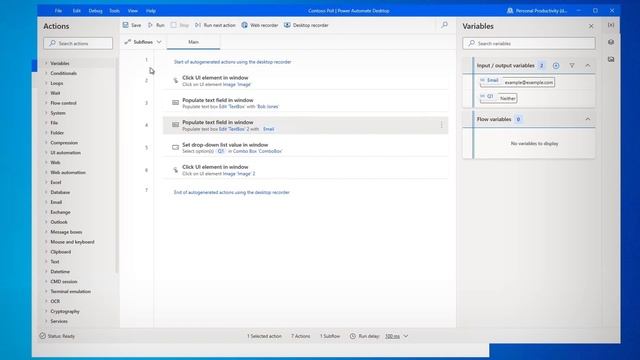Screen dimensions: 640x360
Task: Collapse the Flow variables section
Action: 588,119
